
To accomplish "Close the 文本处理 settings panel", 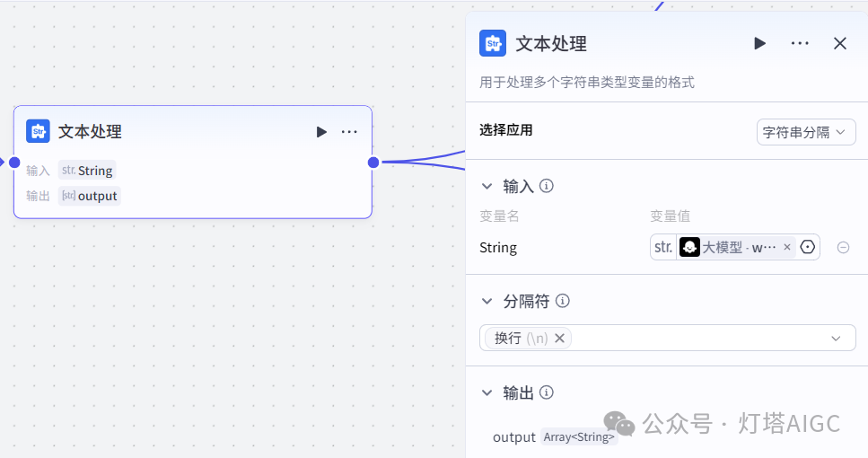I will tap(840, 43).
